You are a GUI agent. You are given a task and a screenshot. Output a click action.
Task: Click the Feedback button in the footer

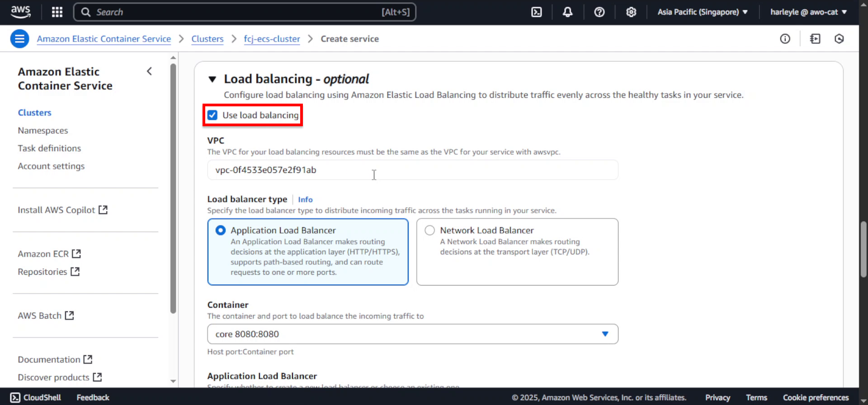[x=93, y=397]
